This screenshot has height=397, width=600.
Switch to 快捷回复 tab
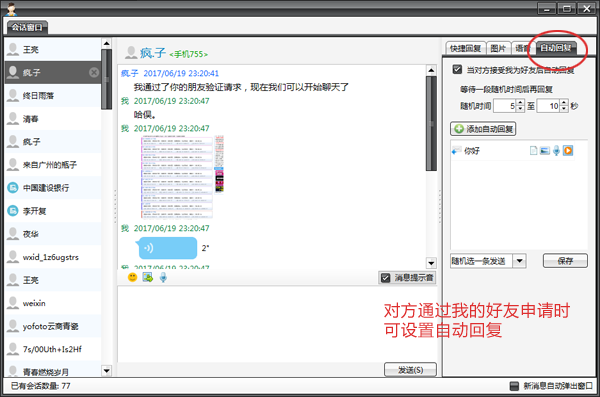click(465, 48)
